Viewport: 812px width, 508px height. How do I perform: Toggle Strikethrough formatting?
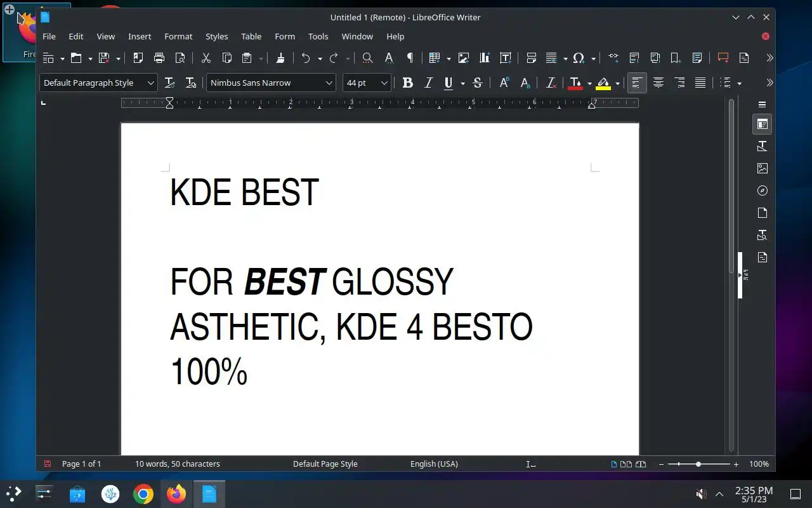478,83
